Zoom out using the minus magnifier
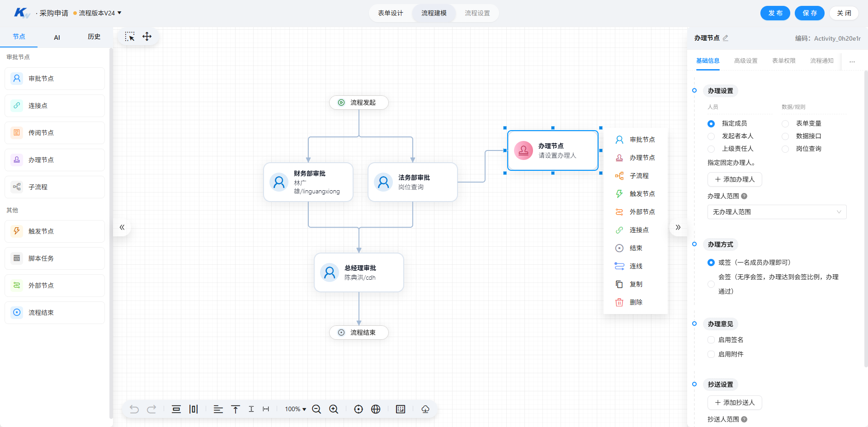The height and width of the screenshot is (427, 868). 316,409
